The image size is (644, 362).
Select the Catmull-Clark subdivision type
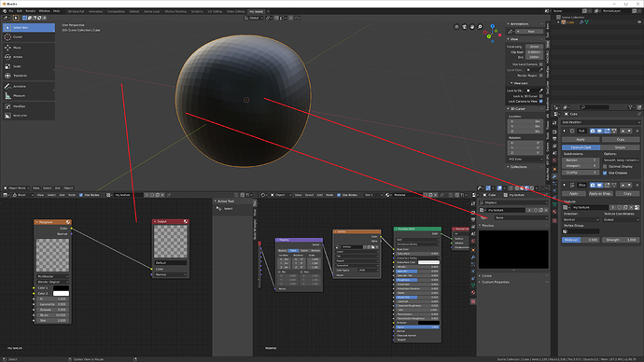(x=581, y=147)
